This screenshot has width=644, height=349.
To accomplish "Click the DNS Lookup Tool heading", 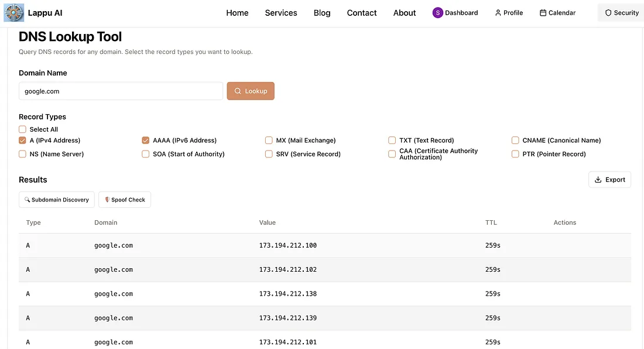I will coord(70,37).
